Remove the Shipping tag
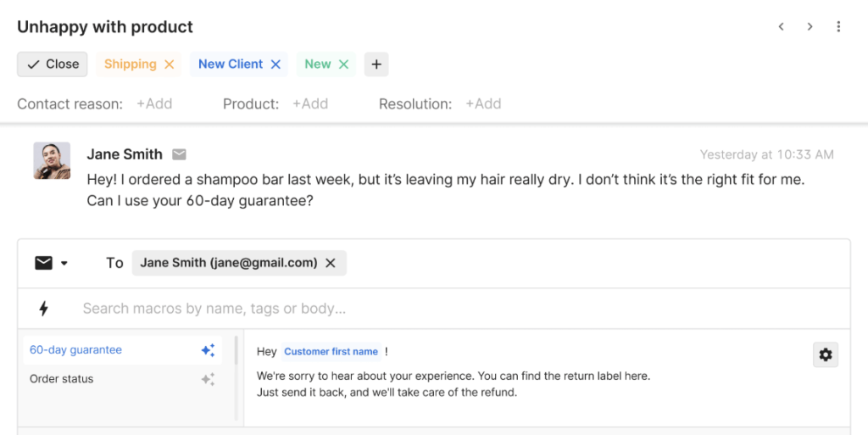The height and width of the screenshot is (435, 868). pyautogui.click(x=170, y=64)
